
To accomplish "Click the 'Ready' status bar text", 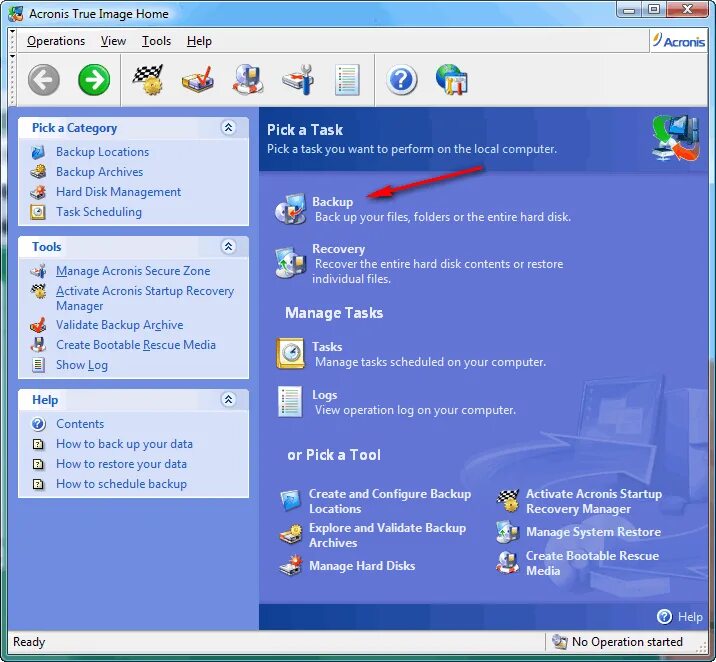I will (x=29, y=641).
